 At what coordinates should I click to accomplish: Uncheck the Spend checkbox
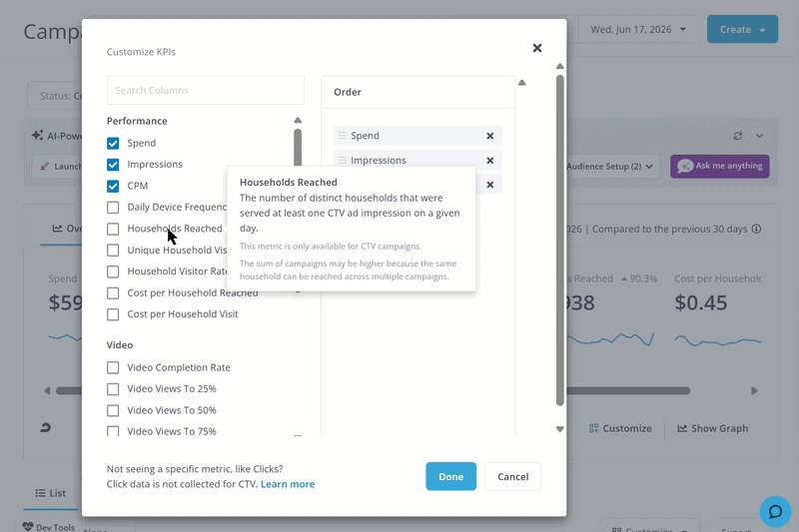(x=113, y=143)
